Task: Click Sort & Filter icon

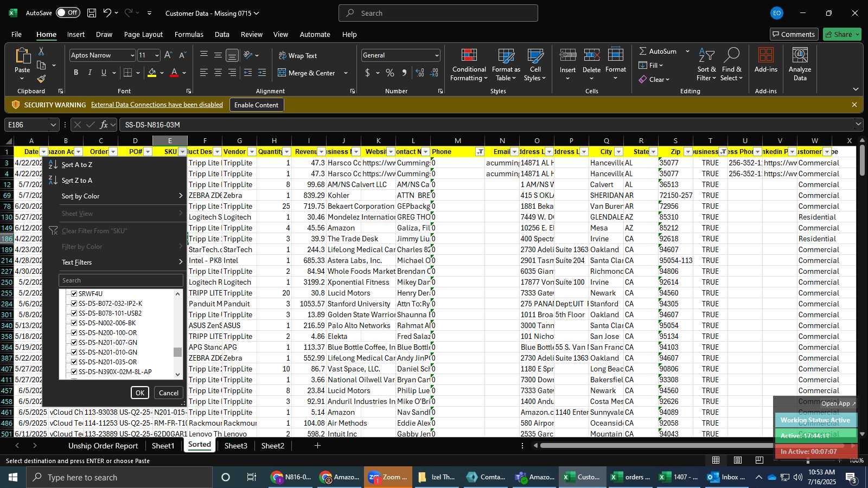Action: 706,65
